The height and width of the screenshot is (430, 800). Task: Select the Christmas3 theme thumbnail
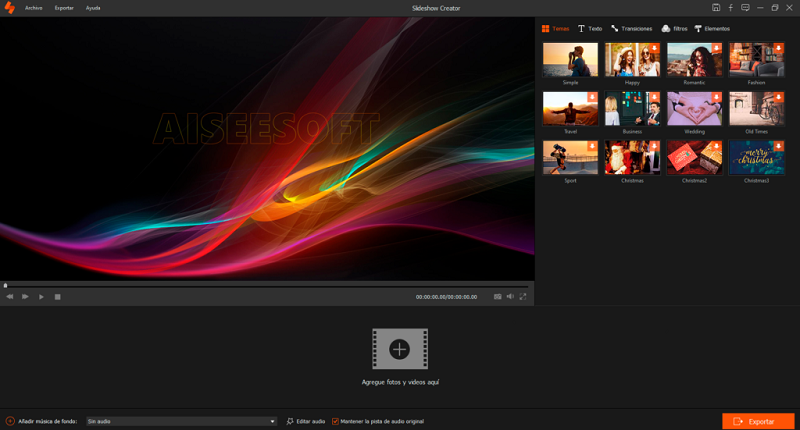[757, 158]
